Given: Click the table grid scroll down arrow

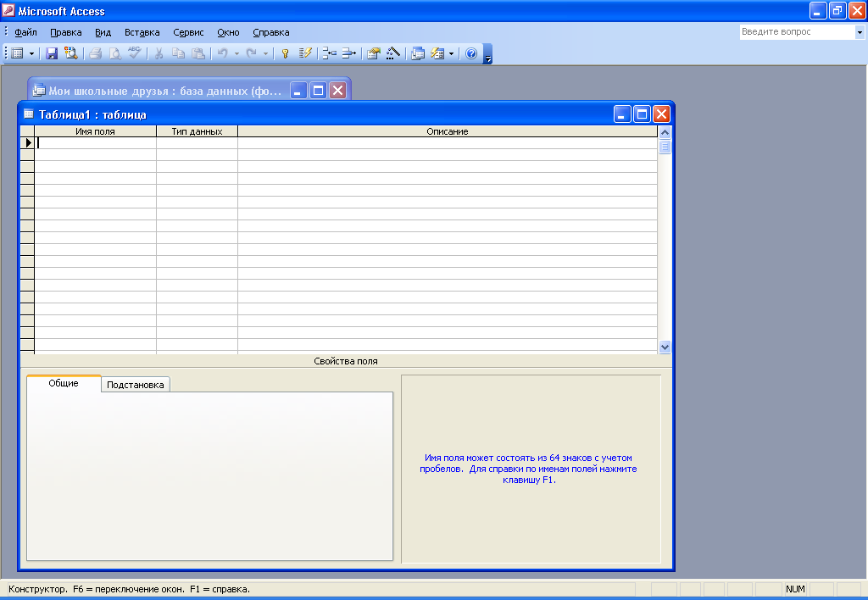Looking at the screenshot, I should point(665,347).
